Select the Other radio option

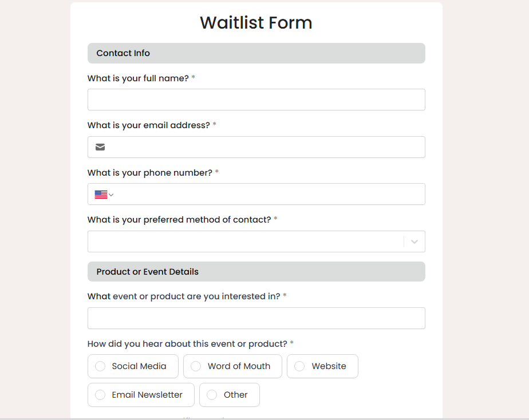click(x=212, y=395)
